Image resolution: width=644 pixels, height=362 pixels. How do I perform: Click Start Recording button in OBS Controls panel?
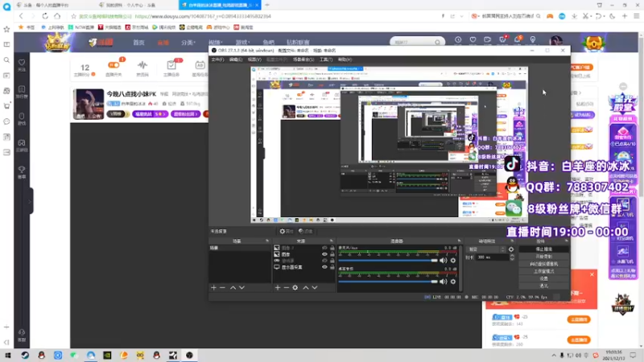(x=544, y=257)
